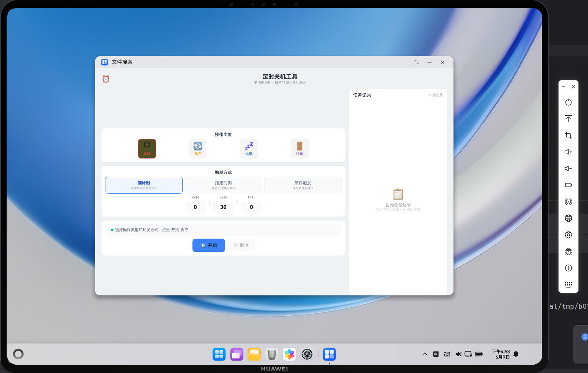Select the 注销 logout operation icon

[x=300, y=149]
